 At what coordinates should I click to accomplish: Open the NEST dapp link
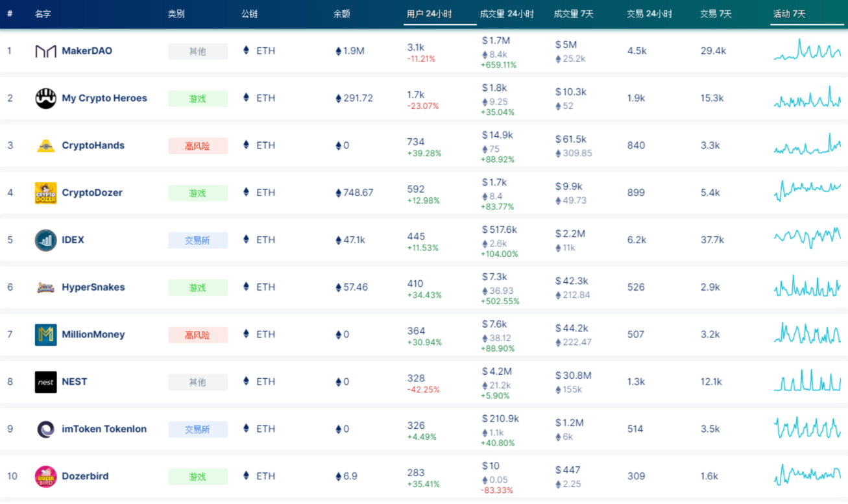coord(74,381)
